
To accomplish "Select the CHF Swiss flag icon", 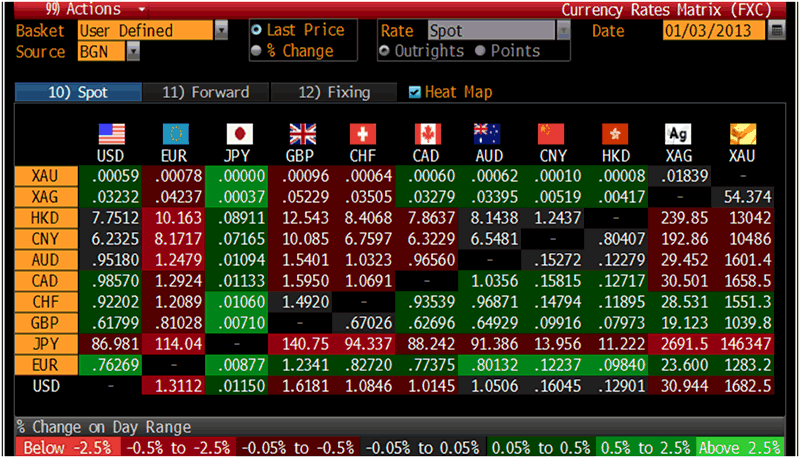I will [x=364, y=135].
